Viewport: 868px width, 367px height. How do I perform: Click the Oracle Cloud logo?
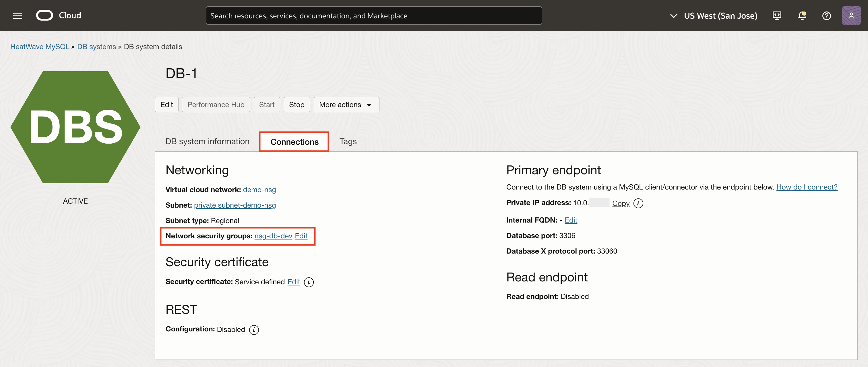[45, 15]
